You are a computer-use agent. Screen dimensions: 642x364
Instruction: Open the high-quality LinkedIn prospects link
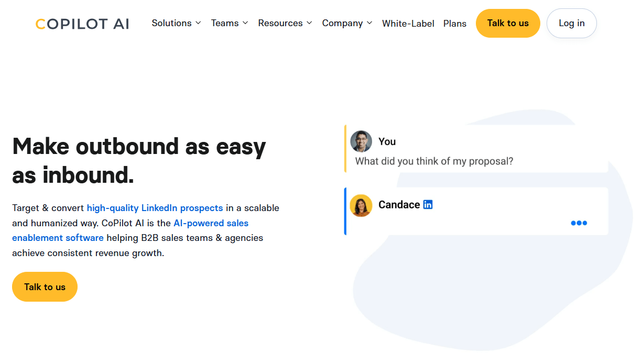pos(155,208)
